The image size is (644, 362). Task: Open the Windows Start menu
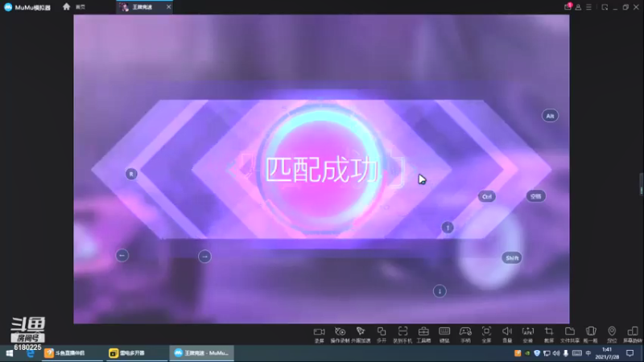9,353
